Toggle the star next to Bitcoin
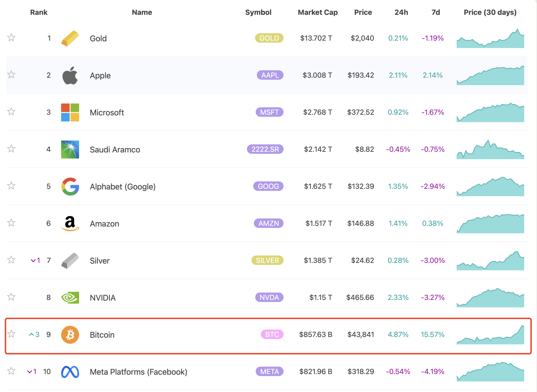 11,334
